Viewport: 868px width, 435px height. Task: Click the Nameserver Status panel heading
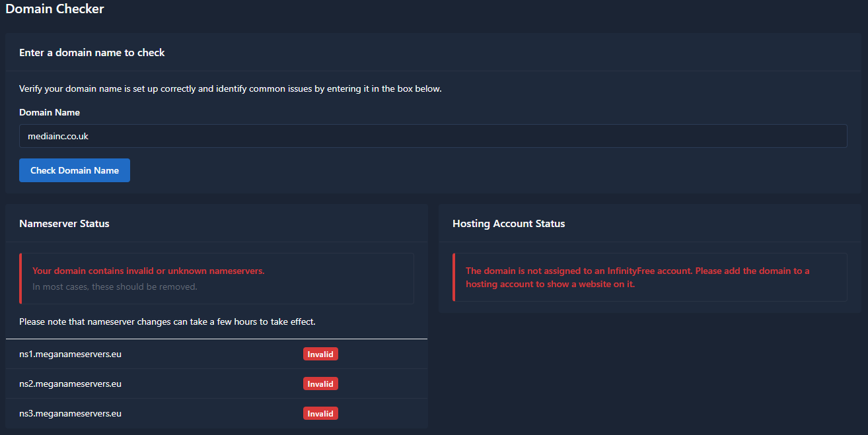point(64,223)
